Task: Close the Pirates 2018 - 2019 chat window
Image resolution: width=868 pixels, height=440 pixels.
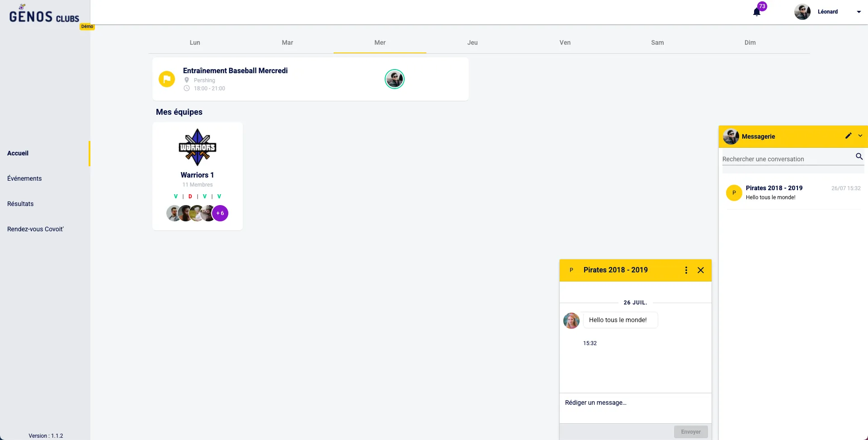Action: click(701, 270)
